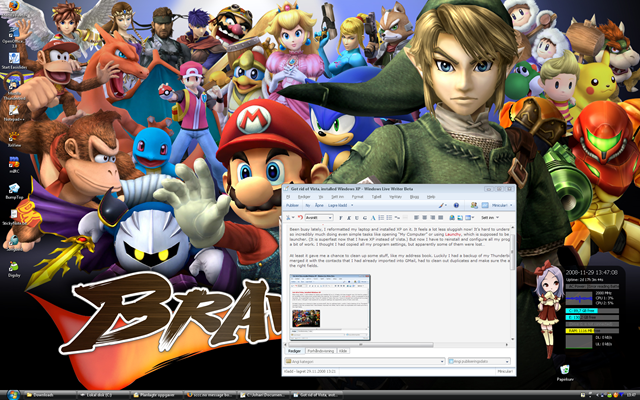Click the 'Ny' new post button
640x400 pixels.
click(308, 205)
